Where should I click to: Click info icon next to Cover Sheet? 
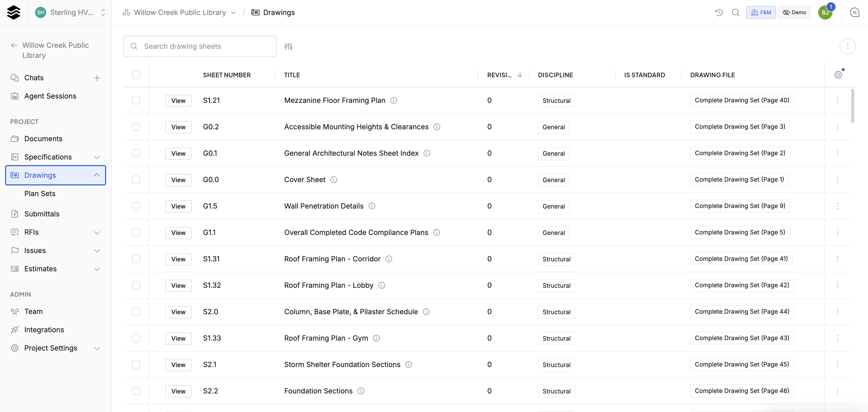click(333, 180)
